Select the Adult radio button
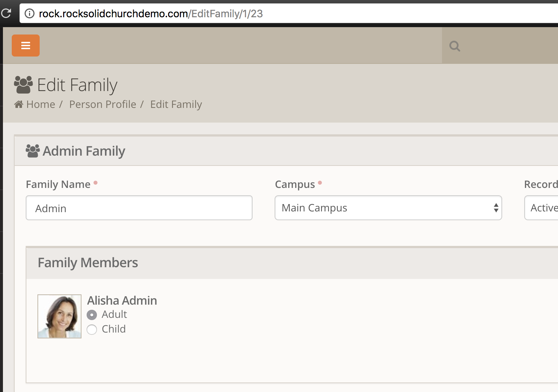Viewport: 558px width, 392px height. pos(92,315)
